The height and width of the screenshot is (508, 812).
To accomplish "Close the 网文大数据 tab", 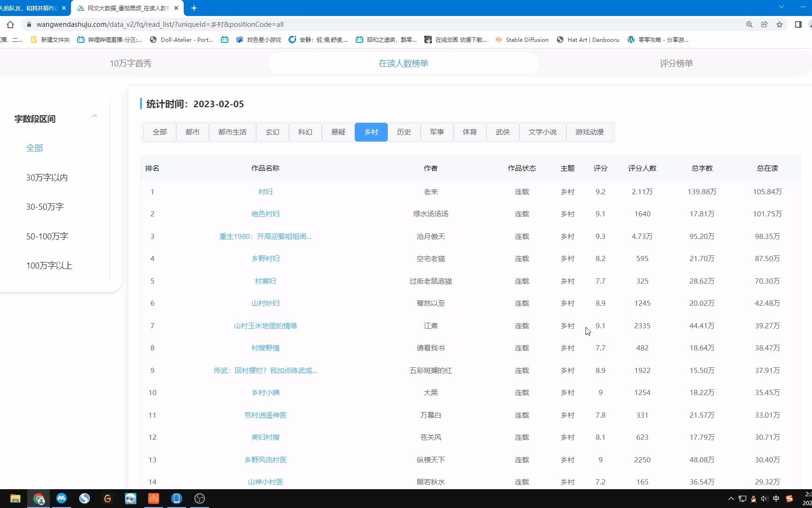I will 176,8.
